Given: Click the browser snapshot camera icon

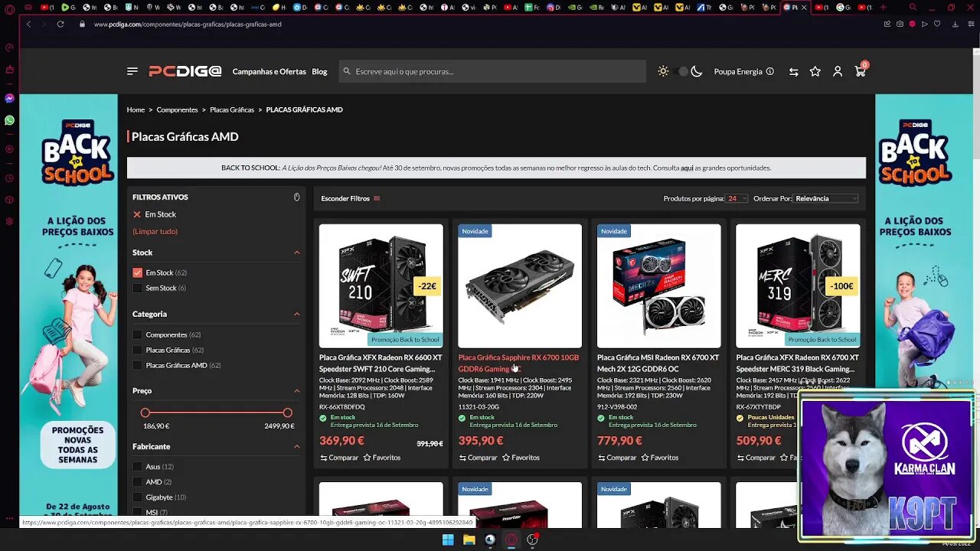Looking at the screenshot, I should coord(900,24).
